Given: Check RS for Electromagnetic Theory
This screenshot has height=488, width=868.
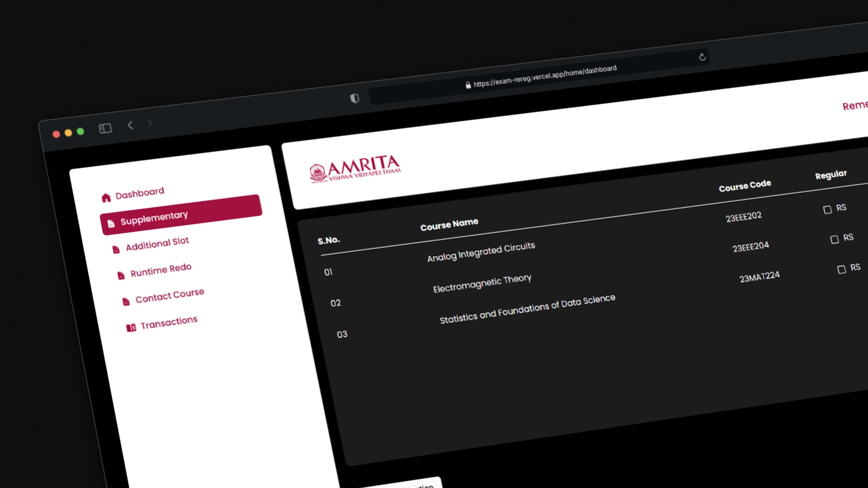Looking at the screenshot, I should [x=835, y=239].
